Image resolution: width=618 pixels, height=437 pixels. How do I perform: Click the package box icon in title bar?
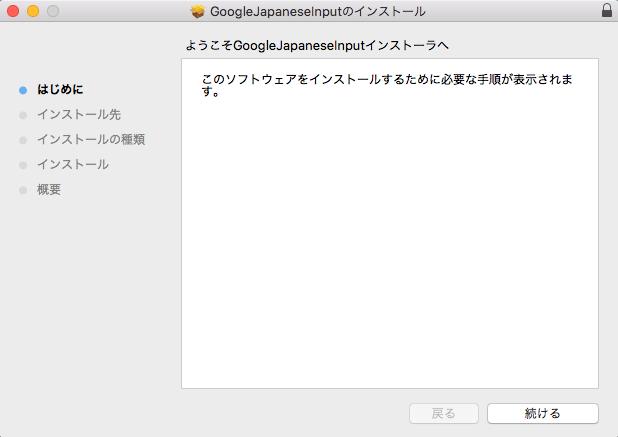[x=197, y=11]
